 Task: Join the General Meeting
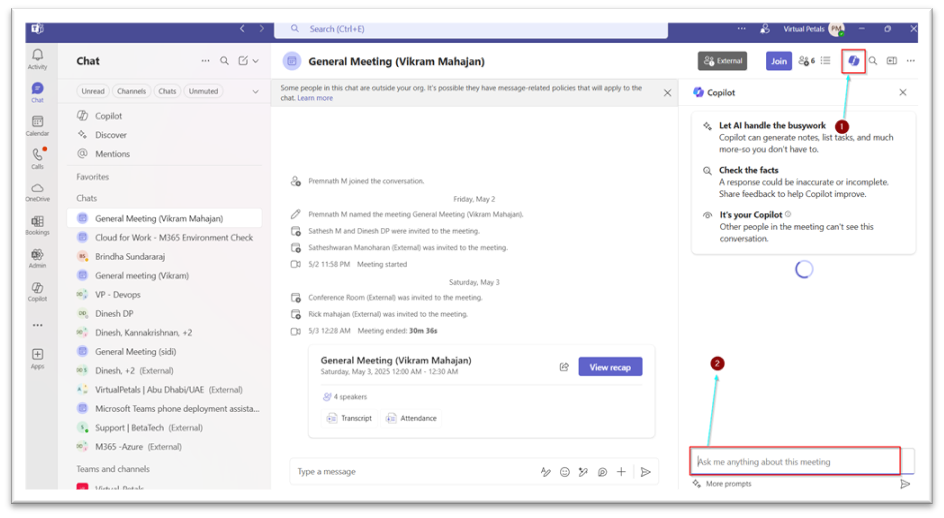click(778, 61)
